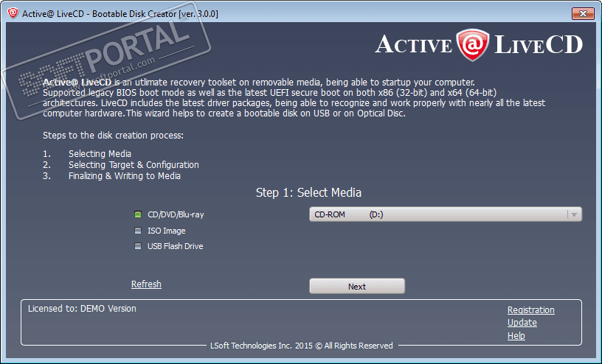Close the Bootable Disk Creator window
Image resolution: width=602 pixels, height=364 pixels.
click(583, 13)
